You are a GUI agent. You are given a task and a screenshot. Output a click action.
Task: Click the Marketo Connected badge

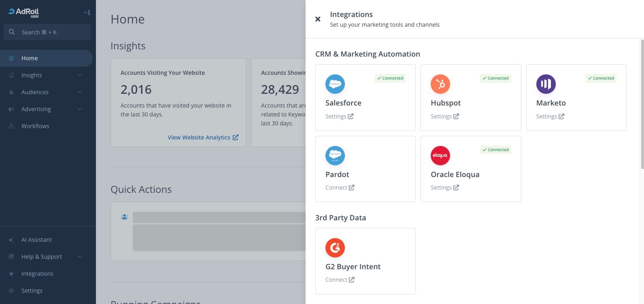601,78
